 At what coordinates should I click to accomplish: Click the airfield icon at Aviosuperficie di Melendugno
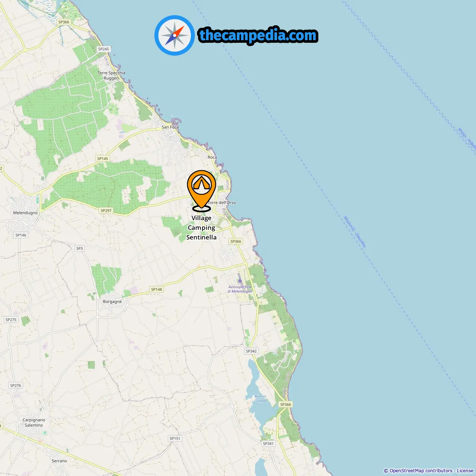240,281
